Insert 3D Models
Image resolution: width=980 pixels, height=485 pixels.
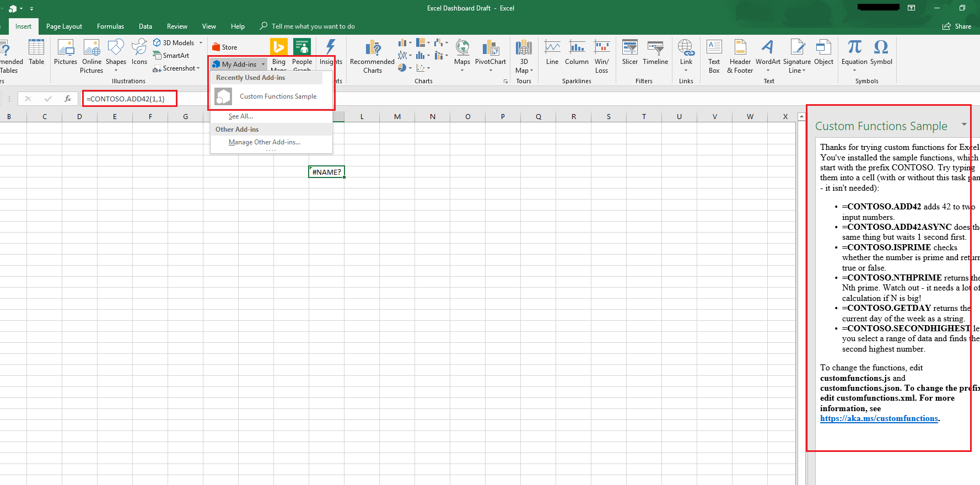174,42
